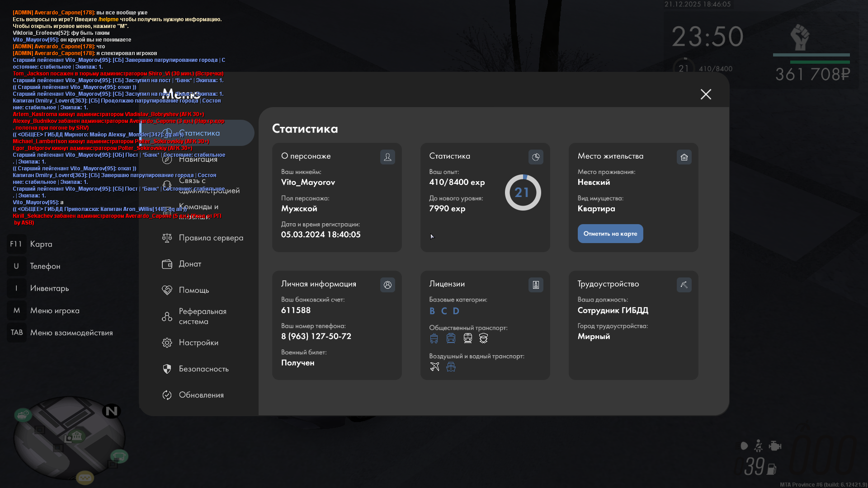The image size is (868, 488).
Task: Select Настройки in the sidebar
Action: [x=198, y=343]
